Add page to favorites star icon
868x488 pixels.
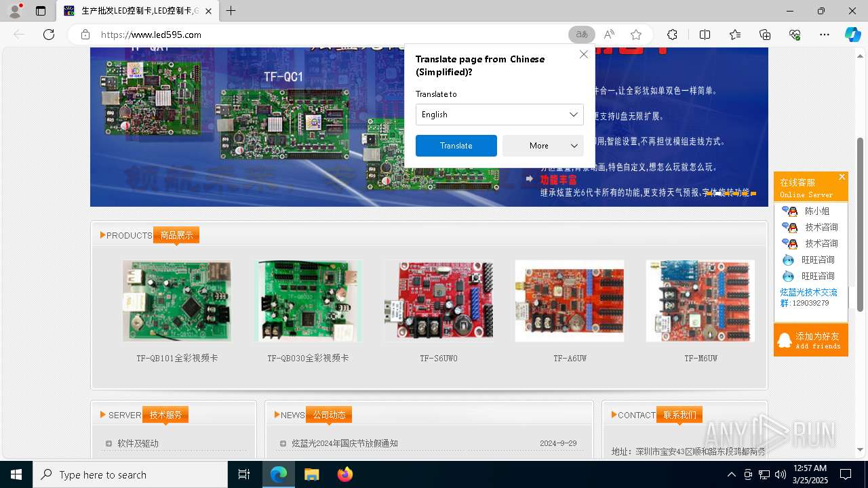pyautogui.click(x=635, y=35)
